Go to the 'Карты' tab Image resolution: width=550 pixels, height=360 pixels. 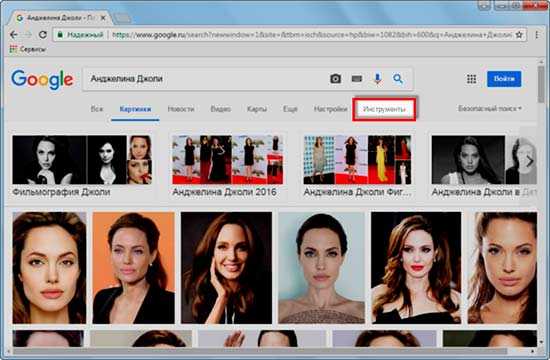[257, 109]
